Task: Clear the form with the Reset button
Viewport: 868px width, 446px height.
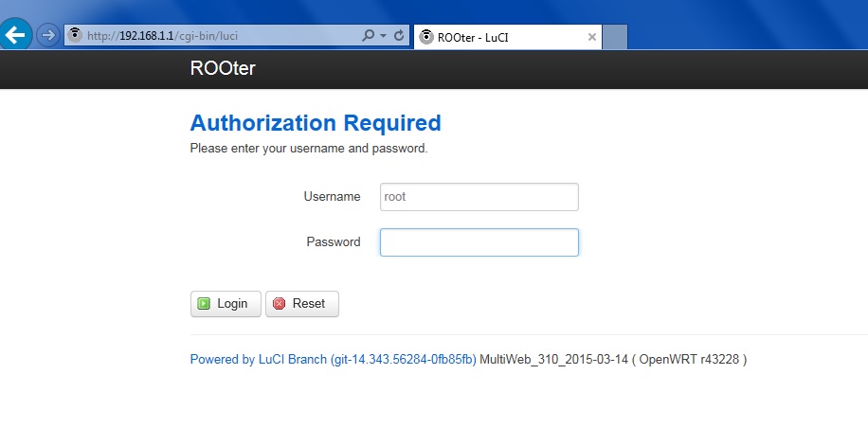Action: pos(301,304)
